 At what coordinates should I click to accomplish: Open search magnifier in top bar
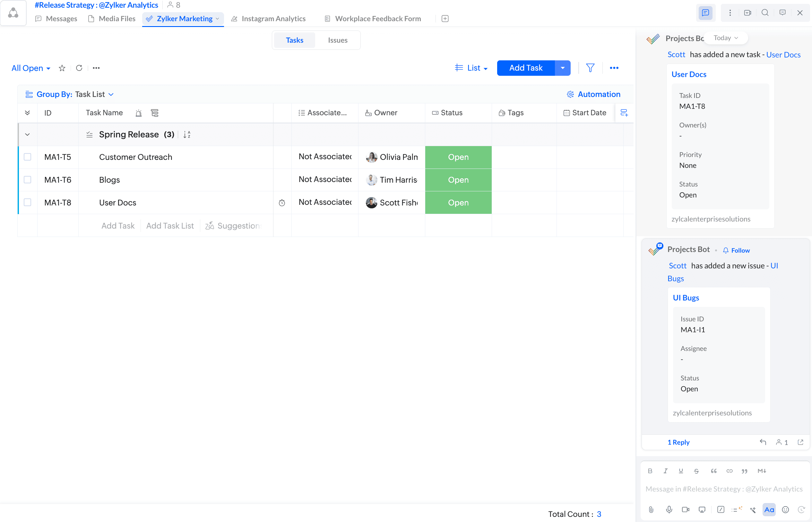tap(765, 13)
